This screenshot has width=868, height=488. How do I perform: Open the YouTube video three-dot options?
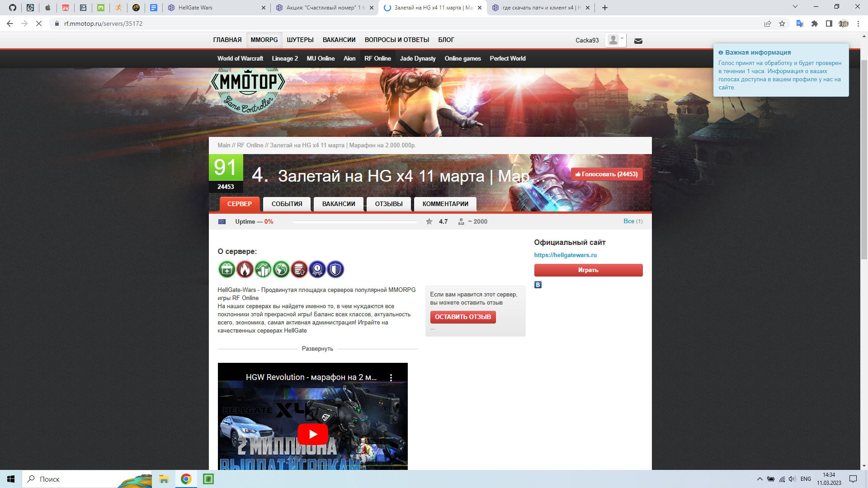pos(391,378)
